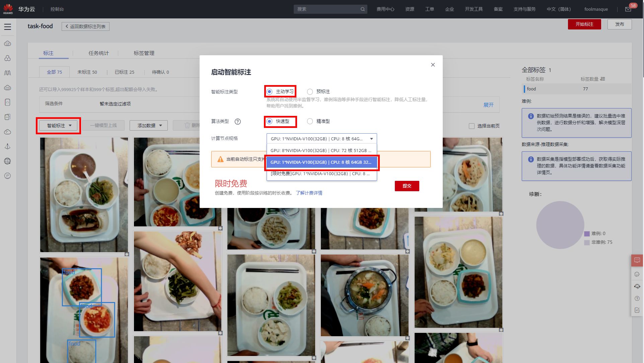644x363 pixels.
Task: Click the Huawei logo icon
Action: click(x=8, y=9)
